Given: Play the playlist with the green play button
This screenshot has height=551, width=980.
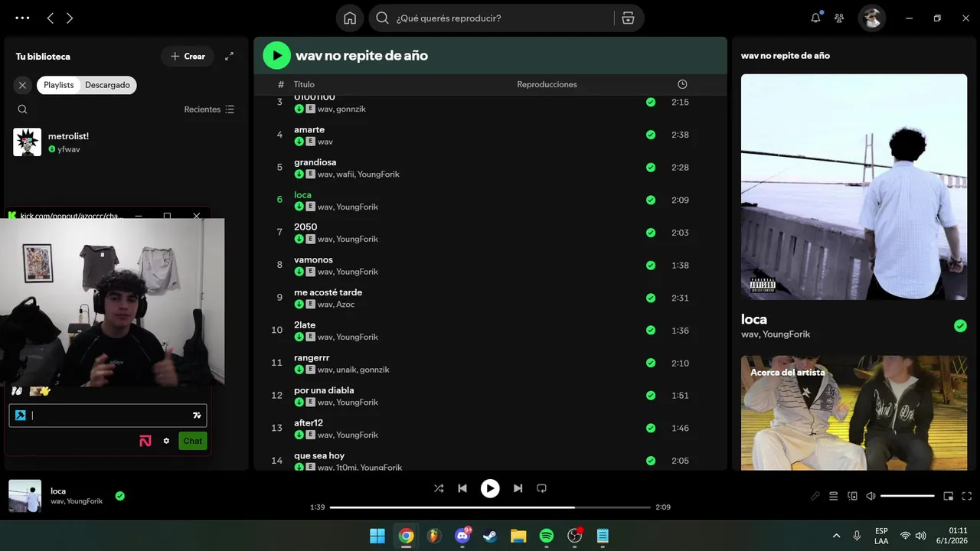Looking at the screenshot, I should [x=276, y=55].
